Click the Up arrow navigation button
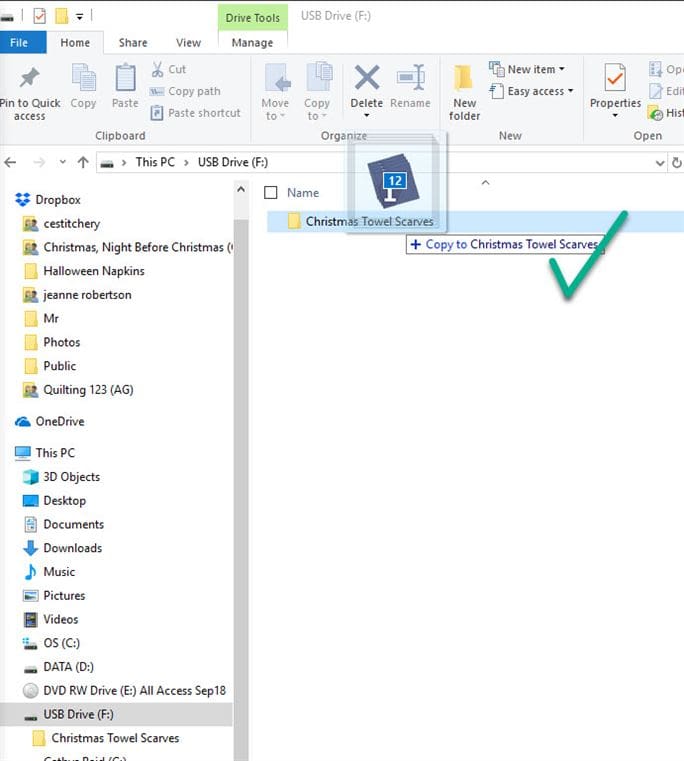This screenshot has width=684, height=761. tap(83, 162)
